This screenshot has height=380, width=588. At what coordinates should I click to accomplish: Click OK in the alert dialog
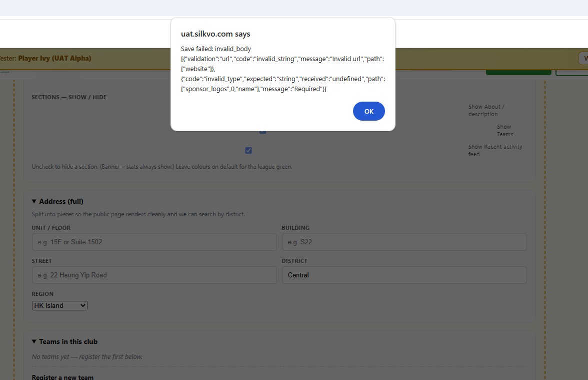(368, 111)
